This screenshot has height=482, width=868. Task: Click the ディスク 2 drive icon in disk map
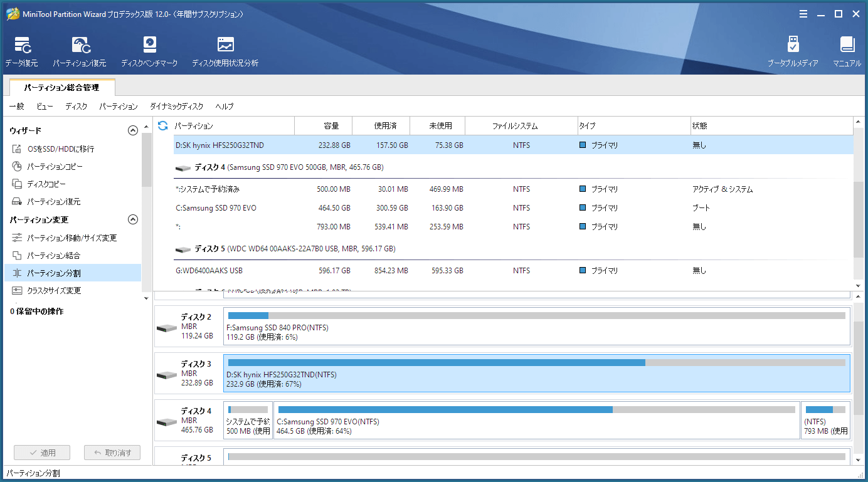click(167, 328)
